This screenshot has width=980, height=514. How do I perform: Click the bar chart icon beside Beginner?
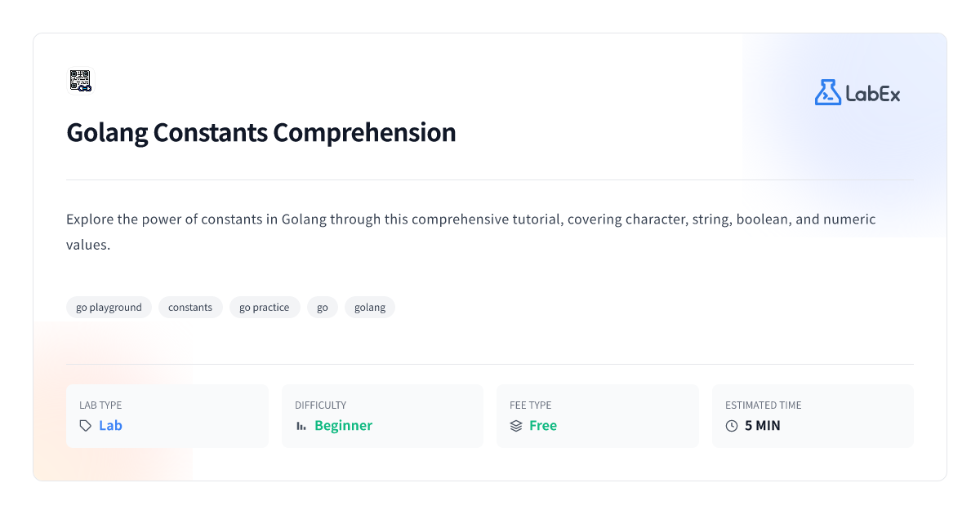[301, 426]
